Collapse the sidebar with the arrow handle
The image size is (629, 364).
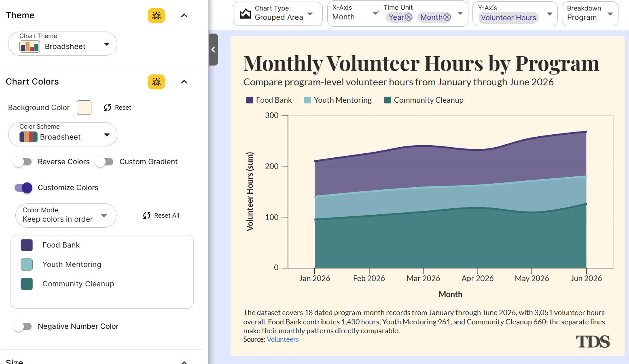pyautogui.click(x=213, y=49)
